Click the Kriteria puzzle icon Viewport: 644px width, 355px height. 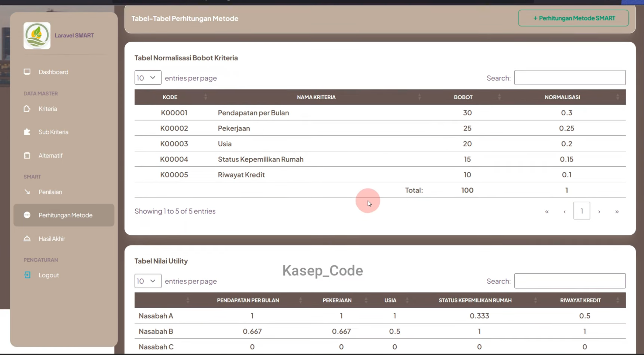(x=27, y=109)
